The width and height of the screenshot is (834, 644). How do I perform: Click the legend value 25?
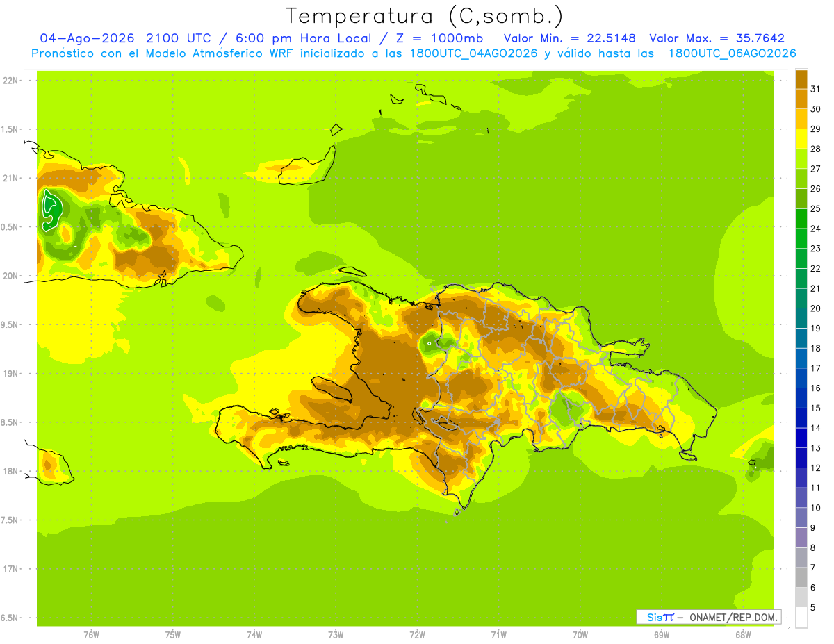(x=816, y=208)
